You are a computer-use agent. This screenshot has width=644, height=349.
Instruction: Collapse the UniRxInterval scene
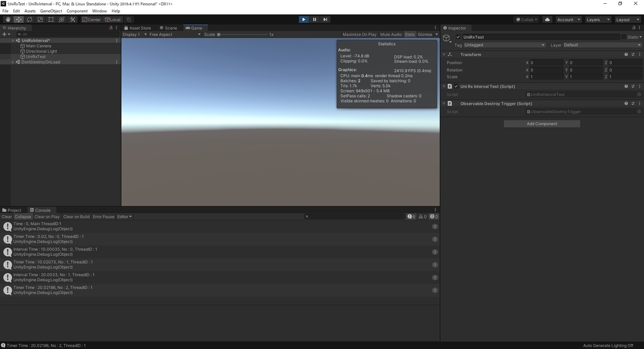13,40
